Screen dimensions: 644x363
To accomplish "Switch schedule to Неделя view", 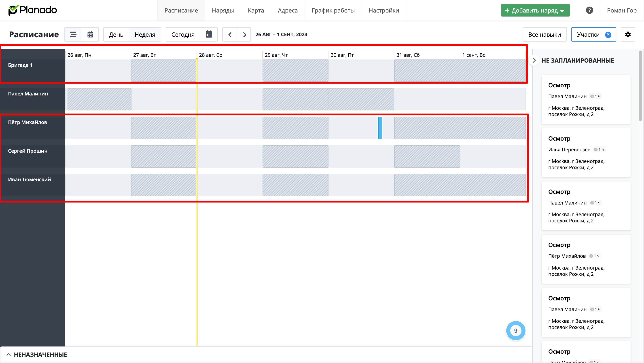I will point(145,34).
